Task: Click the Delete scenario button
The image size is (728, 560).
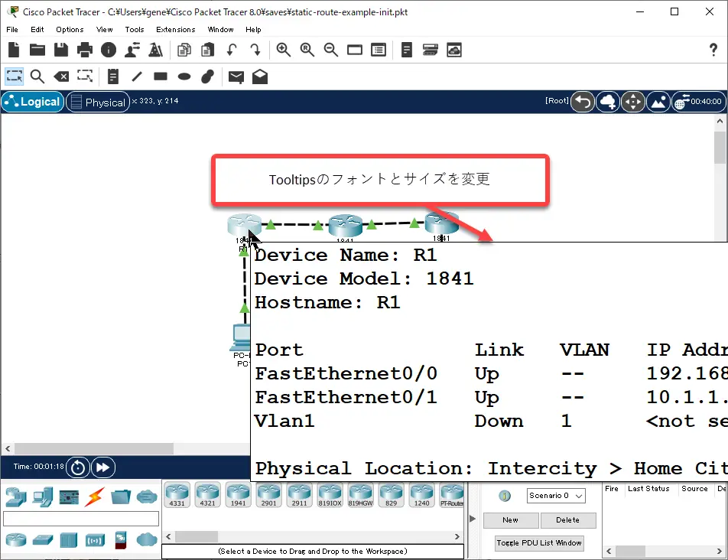Action: (568, 520)
